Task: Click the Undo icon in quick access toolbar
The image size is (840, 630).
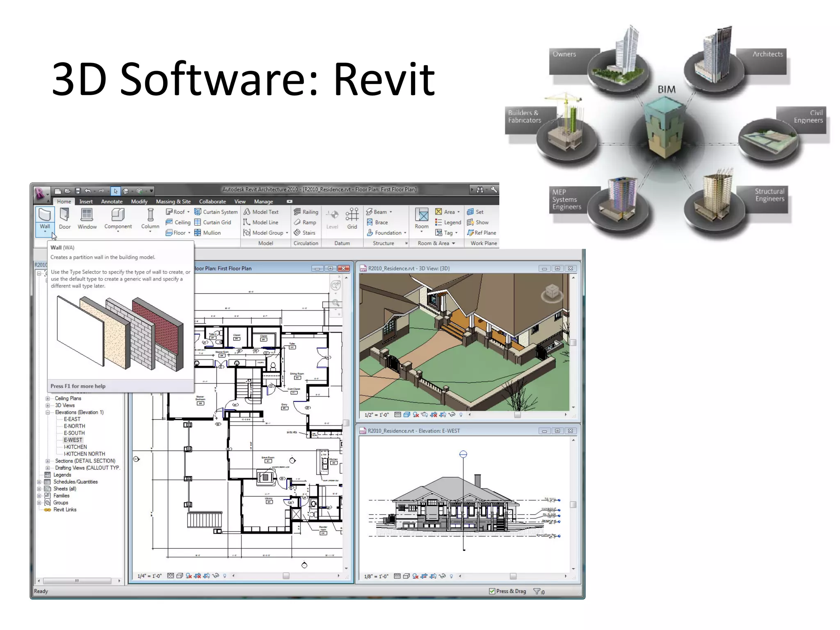Action: 88,191
